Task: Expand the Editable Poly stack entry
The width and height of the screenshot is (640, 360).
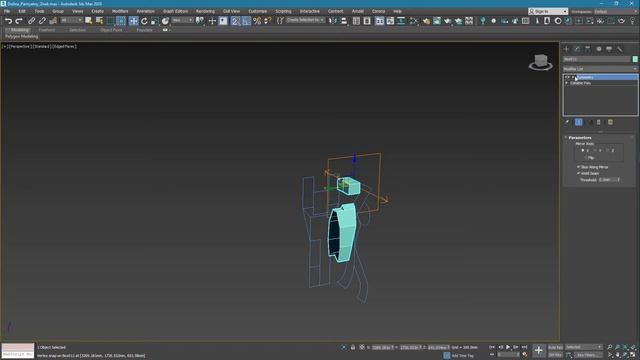Action: tap(567, 83)
